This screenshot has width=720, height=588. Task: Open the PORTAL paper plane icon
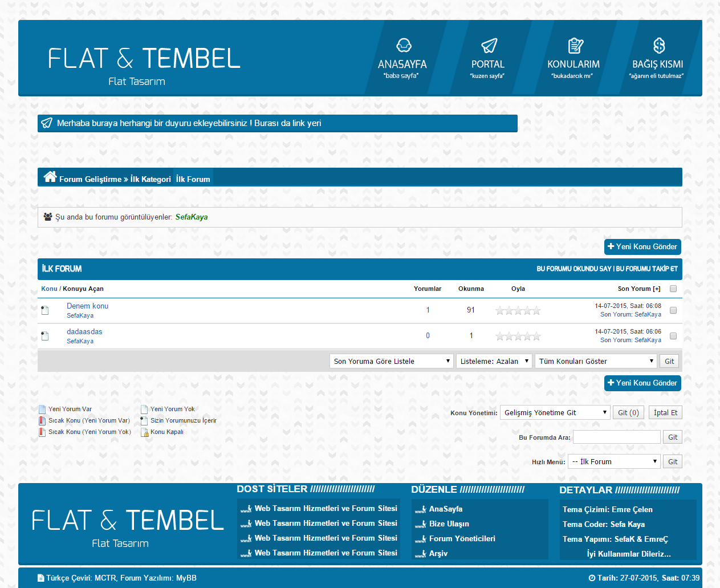coord(489,45)
